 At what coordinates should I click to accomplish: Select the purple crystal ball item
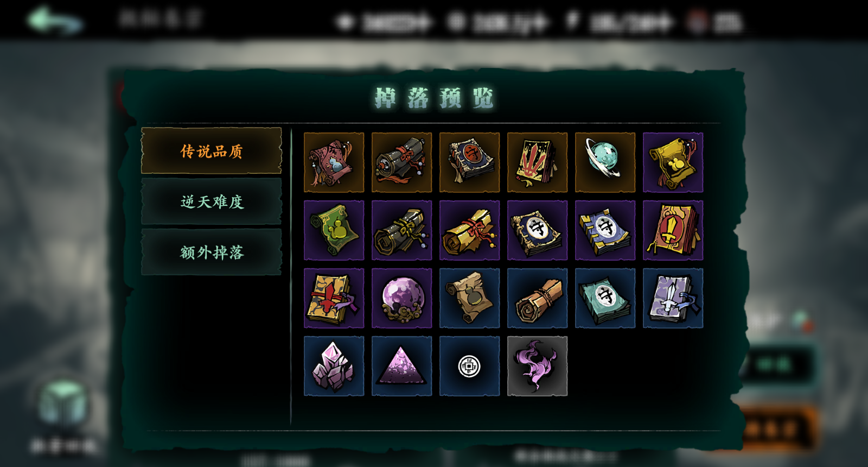point(401,298)
